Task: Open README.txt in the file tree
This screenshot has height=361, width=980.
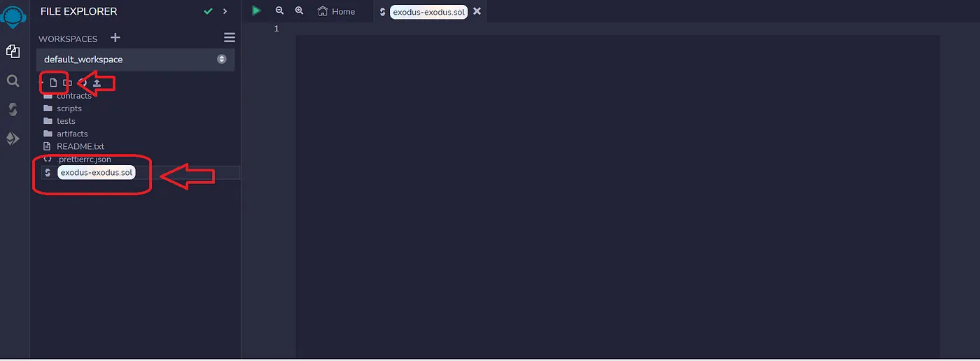Action: click(80, 146)
